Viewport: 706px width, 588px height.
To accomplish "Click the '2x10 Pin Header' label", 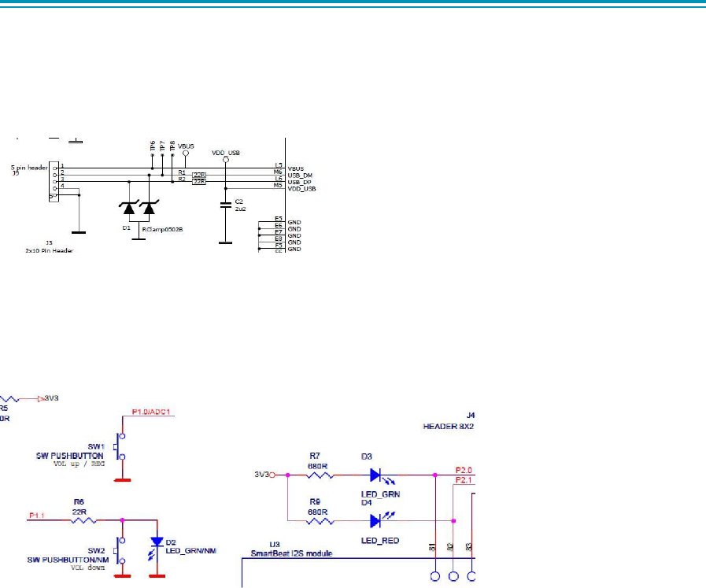I will point(49,250).
